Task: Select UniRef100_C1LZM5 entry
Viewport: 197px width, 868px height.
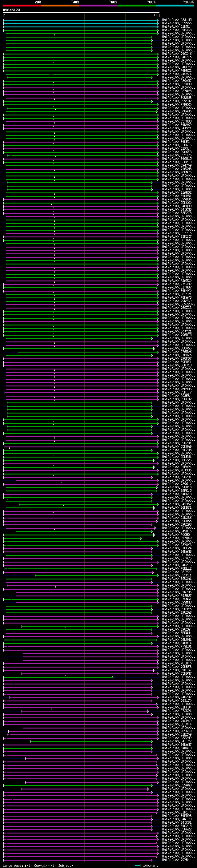Action: [x=177, y=450]
